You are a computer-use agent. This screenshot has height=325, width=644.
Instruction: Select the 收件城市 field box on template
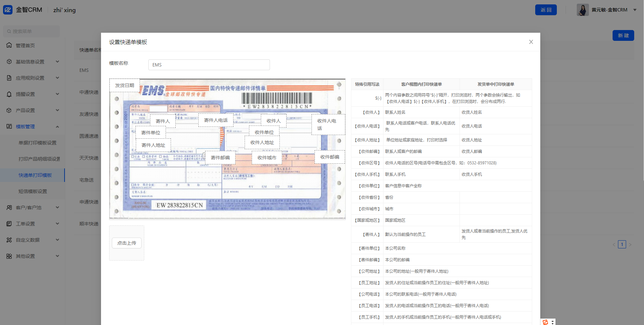(267, 158)
